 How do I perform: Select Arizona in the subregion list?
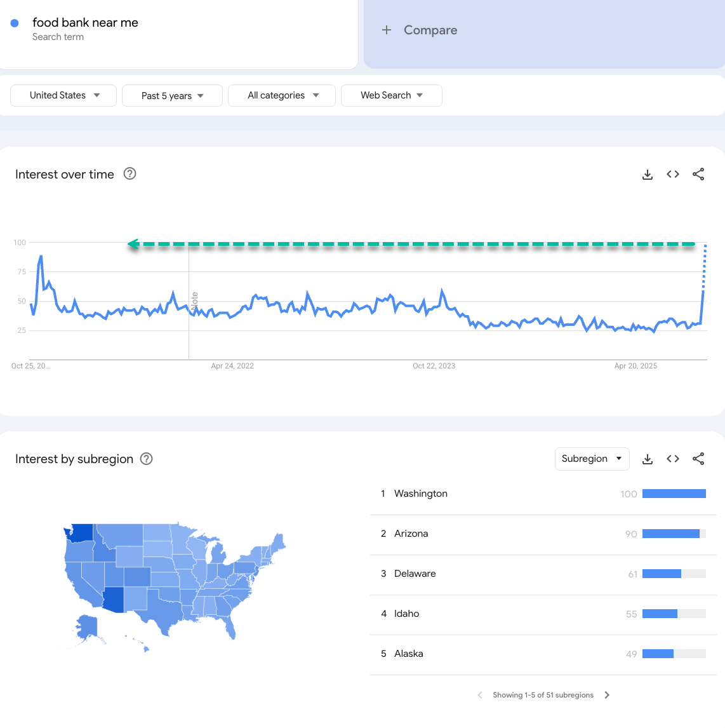point(411,534)
